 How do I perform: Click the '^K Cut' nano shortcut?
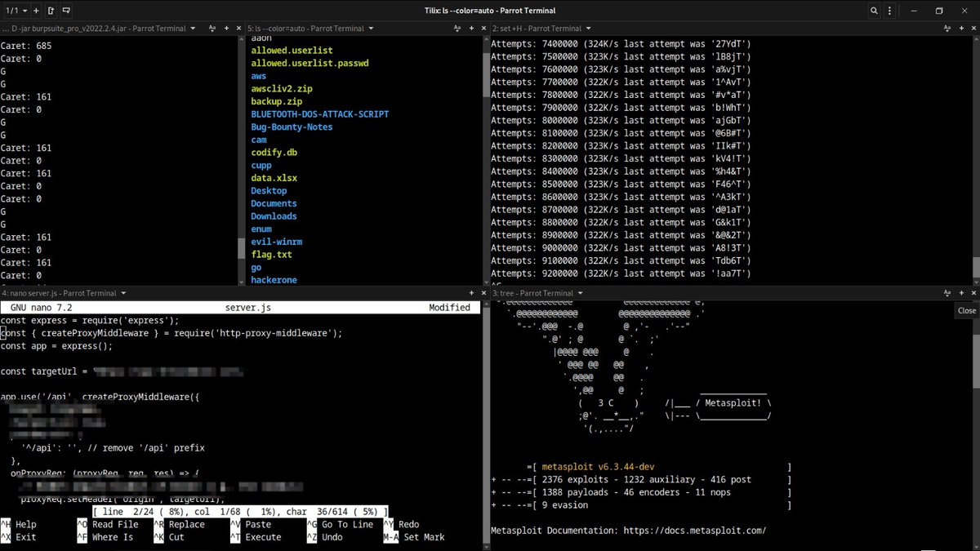[169, 538]
